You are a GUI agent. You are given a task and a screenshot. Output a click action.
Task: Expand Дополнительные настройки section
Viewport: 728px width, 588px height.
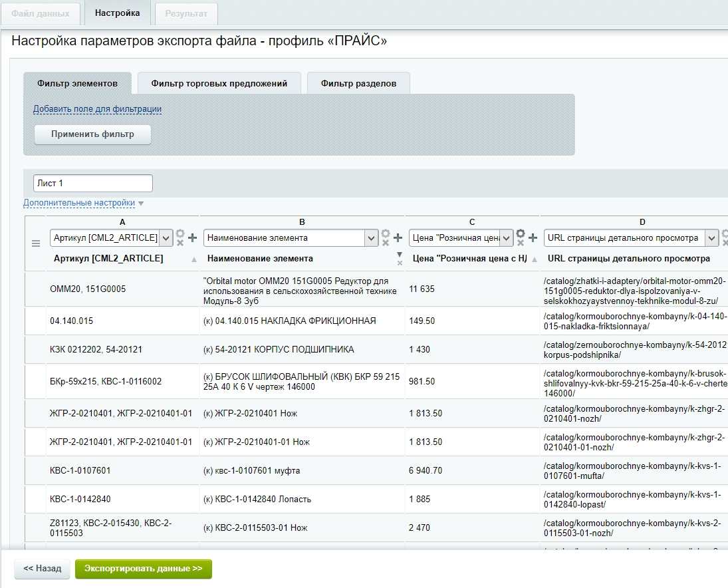point(79,203)
